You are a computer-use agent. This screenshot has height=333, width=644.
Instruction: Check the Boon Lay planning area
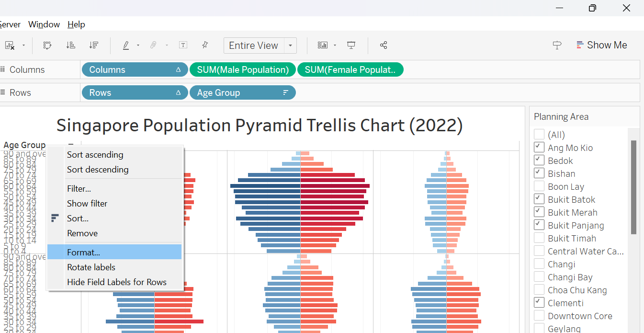tap(539, 186)
